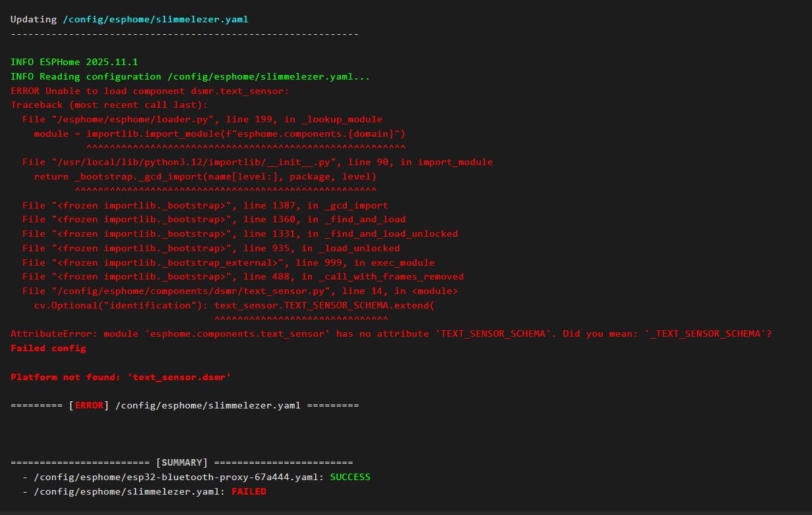The image size is (812, 515).
Task: Click the '_find_and_load_unlocked' line 1331 frame
Action: (240, 233)
